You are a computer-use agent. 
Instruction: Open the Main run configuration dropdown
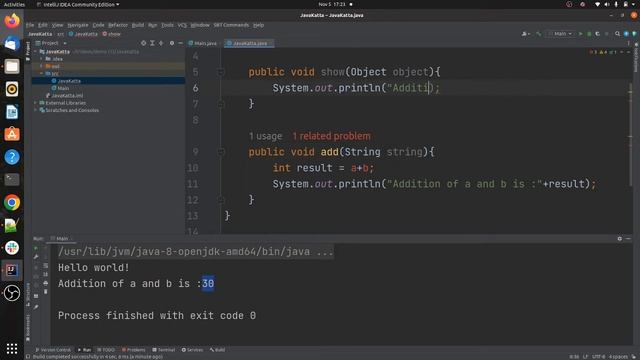click(x=561, y=34)
